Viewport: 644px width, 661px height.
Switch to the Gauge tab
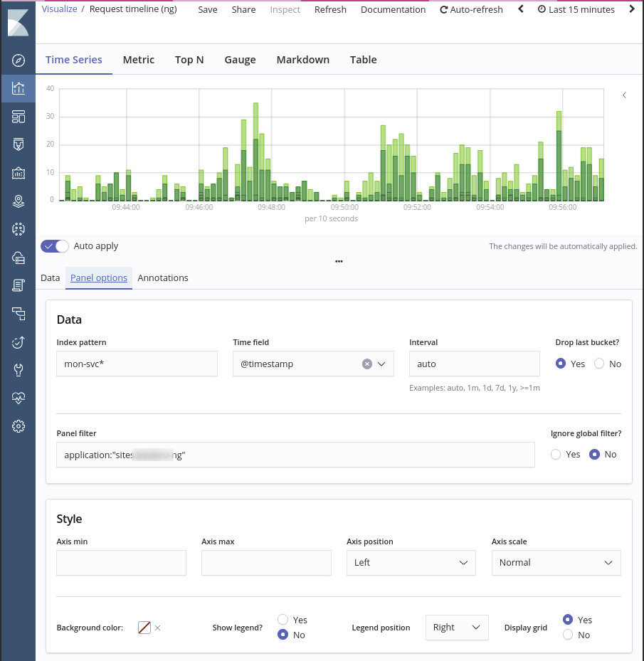click(240, 60)
